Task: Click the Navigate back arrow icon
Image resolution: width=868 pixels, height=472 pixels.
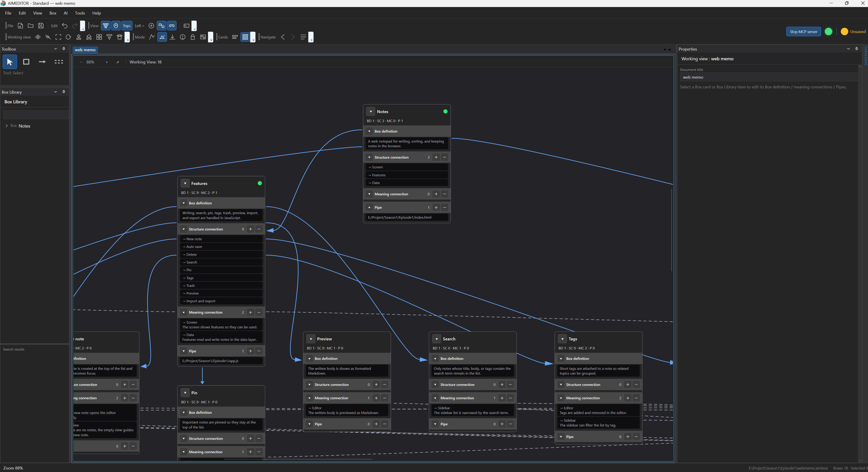Action: (283, 37)
